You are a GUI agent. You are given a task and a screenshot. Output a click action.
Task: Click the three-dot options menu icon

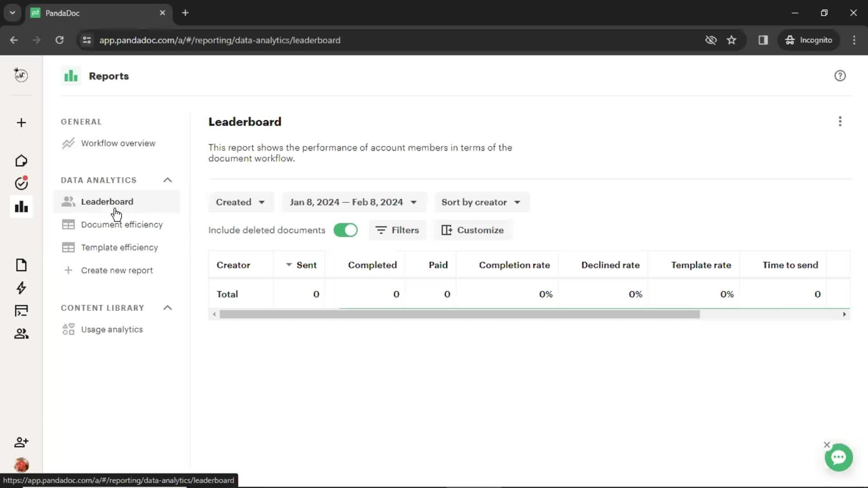pyautogui.click(x=840, y=122)
